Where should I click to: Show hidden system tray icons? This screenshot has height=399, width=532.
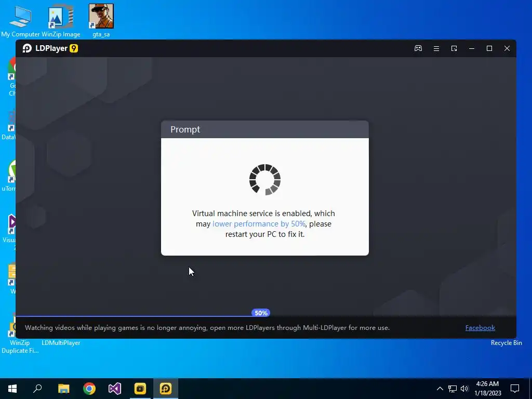[440, 389]
